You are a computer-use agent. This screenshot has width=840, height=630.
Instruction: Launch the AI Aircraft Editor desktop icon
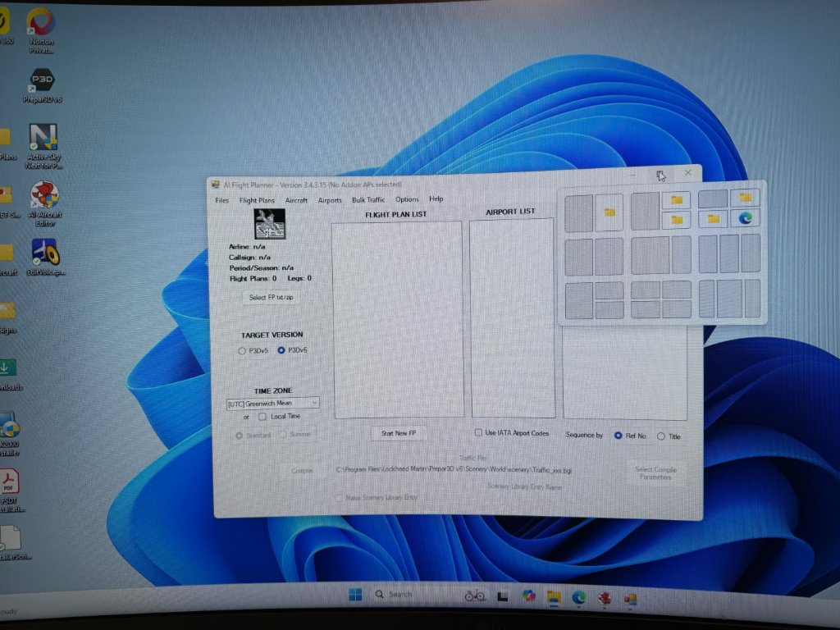coord(44,196)
